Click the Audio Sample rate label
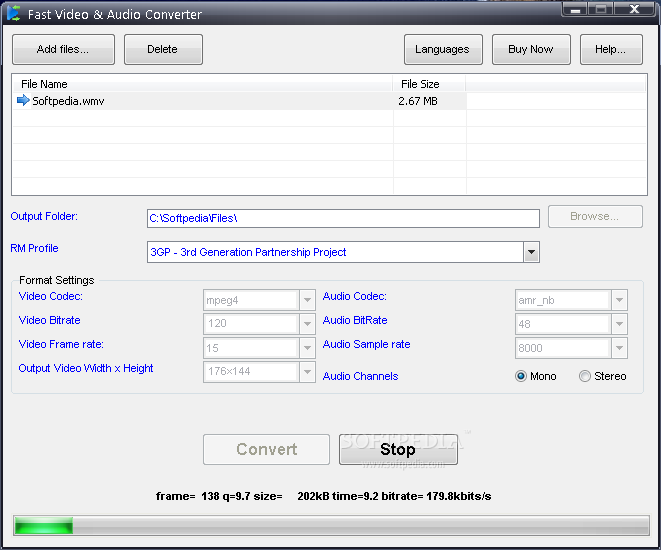 pos(366,344)
